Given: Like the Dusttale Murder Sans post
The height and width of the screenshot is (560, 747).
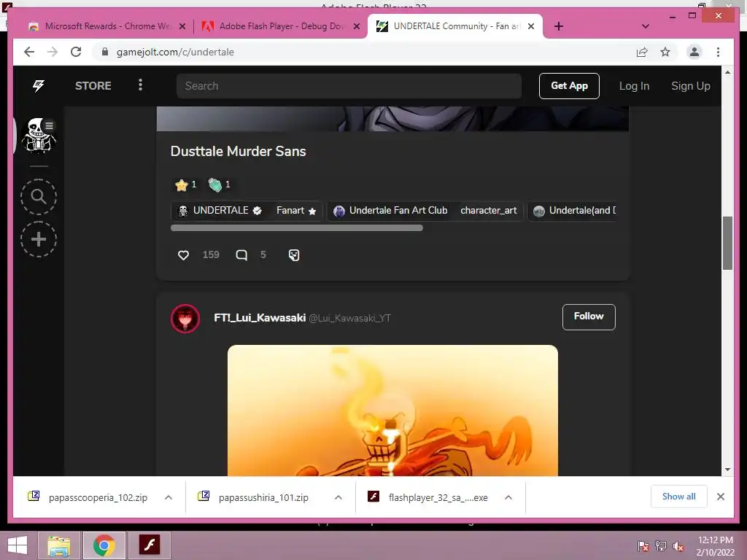Looking at the screenshot, I should (183, 255).
